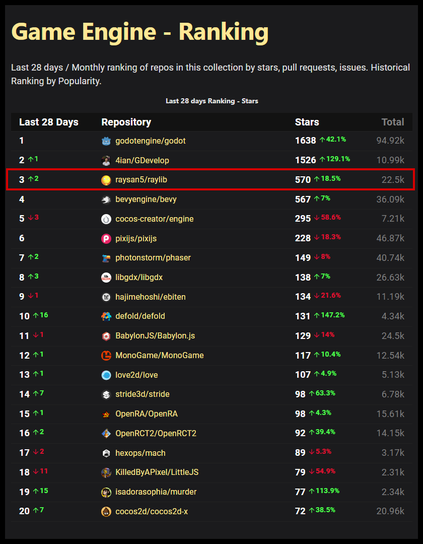Image resolution: width=423 pixels, height=544 pixels.
Task: Open the OpenRCT2/OpenRCT2 link
Action: point(156,433)
